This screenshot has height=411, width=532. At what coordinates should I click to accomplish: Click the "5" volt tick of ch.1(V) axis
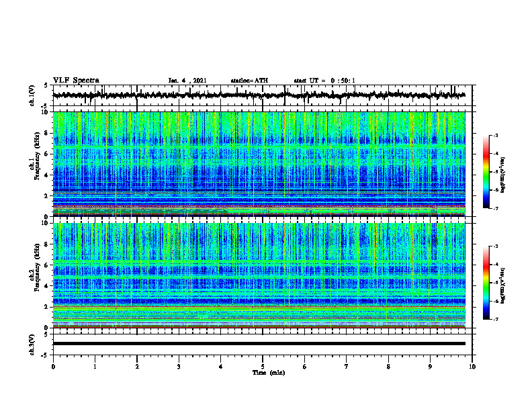coord(46,86)
